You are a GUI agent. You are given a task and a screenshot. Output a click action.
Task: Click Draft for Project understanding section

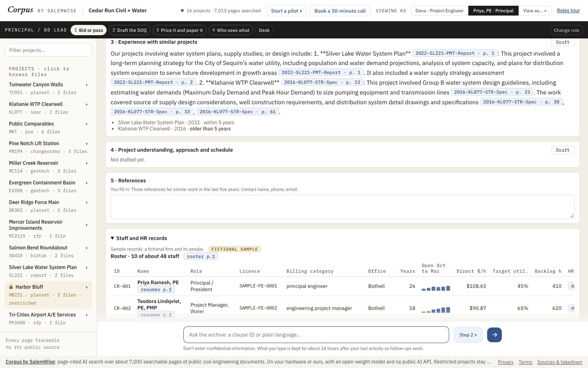pos(563,150)
